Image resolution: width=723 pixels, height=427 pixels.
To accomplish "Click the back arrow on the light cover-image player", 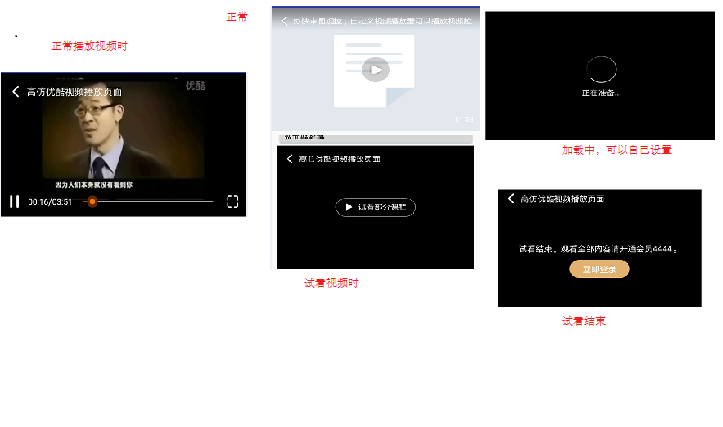I will coord(284,21).
